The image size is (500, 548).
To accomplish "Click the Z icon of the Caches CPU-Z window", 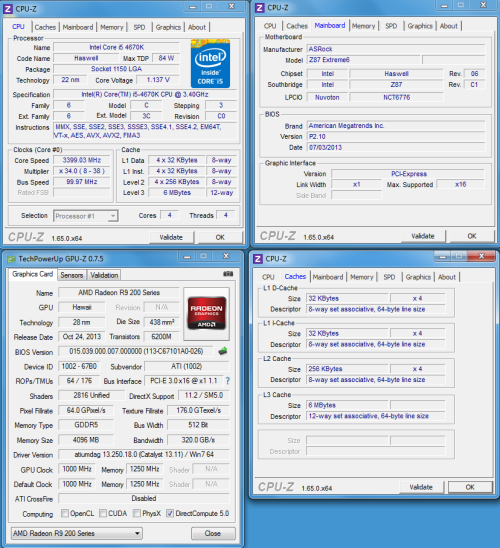I will 258,259.
